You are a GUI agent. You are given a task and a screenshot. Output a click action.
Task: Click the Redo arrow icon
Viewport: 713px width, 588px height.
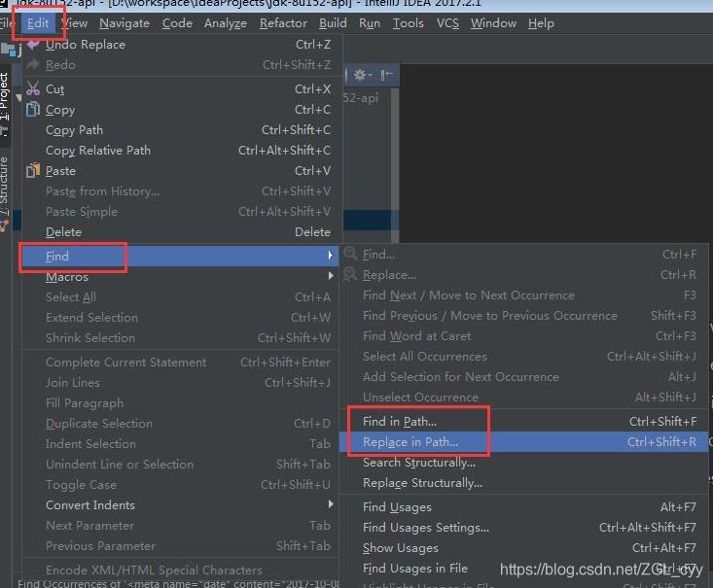tap(33, 64)
